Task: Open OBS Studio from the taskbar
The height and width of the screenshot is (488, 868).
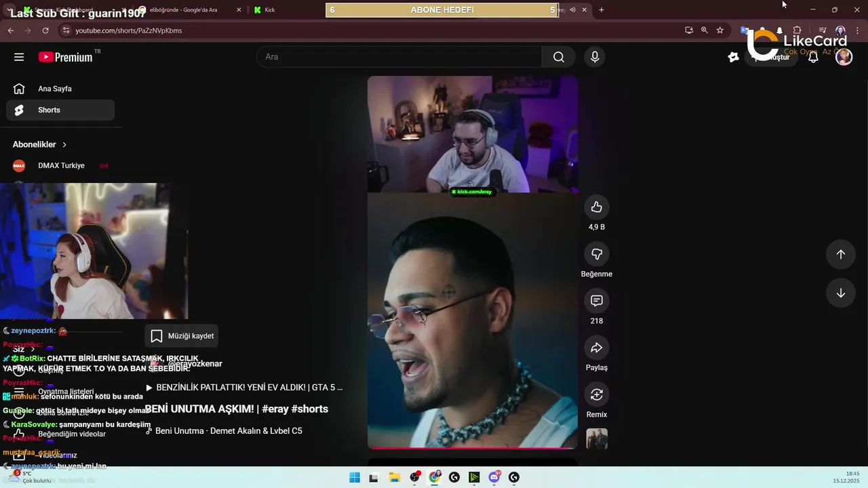Action: pyautogui.click(x=414, y=477)
